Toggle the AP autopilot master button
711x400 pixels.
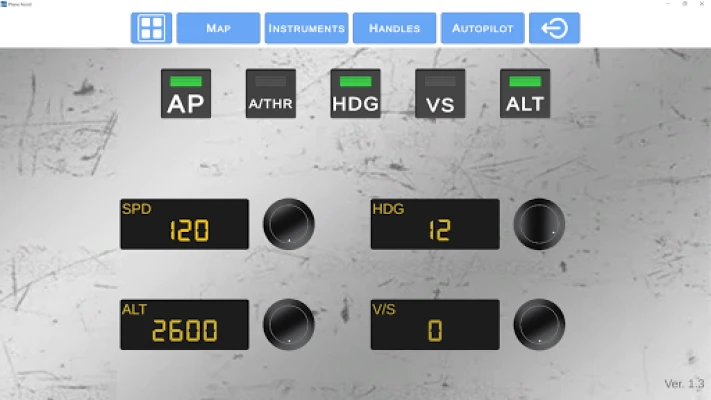pos(186,94)
